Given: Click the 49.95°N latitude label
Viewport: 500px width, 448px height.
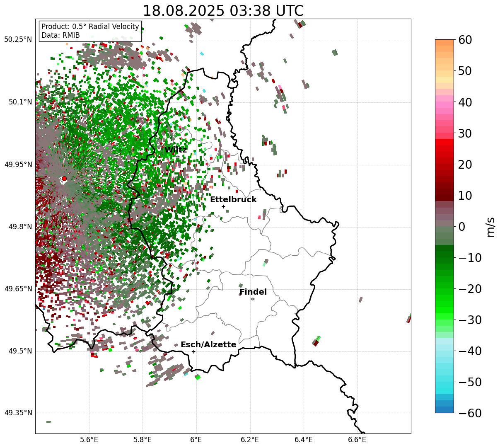Looking at the screenshot, I should pos(18,165).
